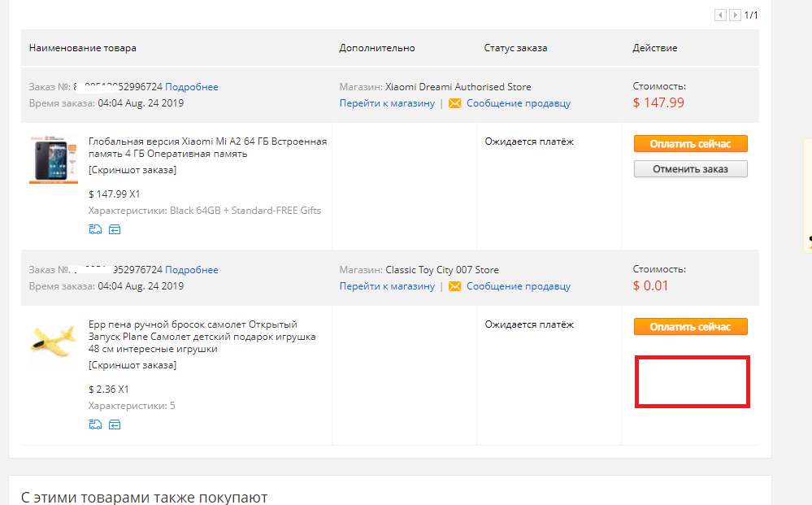The image size is (812, 505).
Task: View order screenshot link for plane toy
Action: pos(132,365)
